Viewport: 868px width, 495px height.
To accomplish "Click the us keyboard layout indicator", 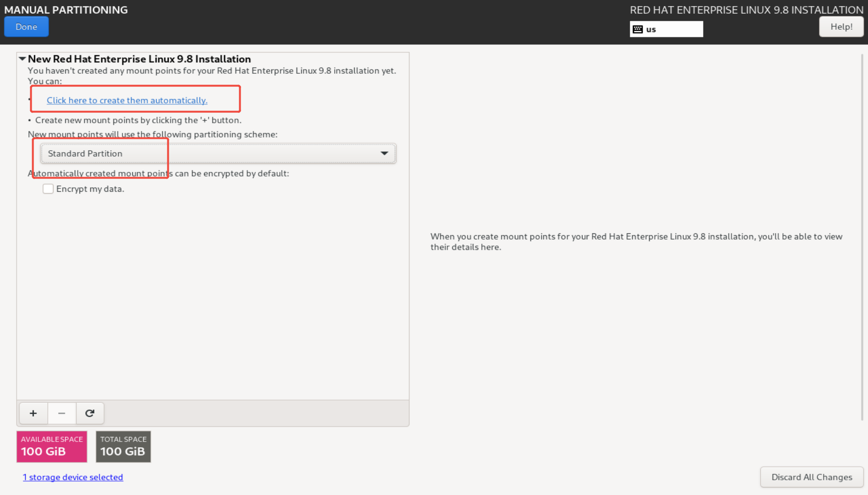I will 666,29.
